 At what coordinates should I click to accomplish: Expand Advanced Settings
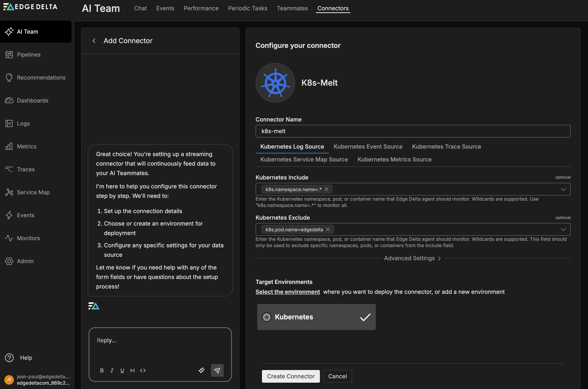coord(412,258)
